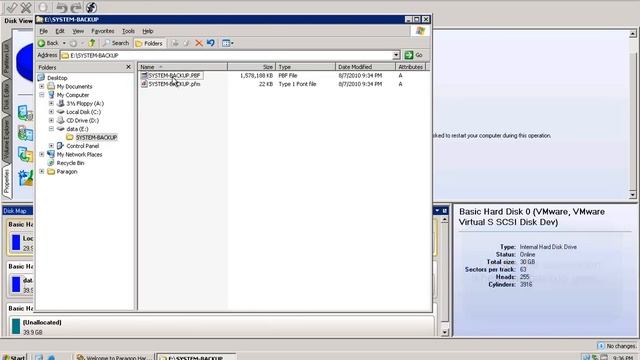This screenshot has width=640, height=360.
Task: Click the Copy To toolbar icon
Action: click(x=187, y=43)
